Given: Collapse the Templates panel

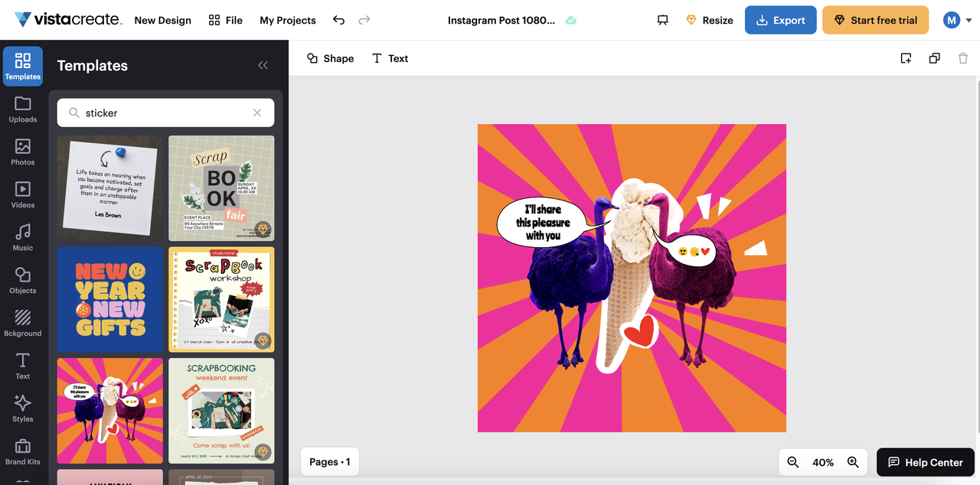Looking at the screenshot, I should [263, 66].
